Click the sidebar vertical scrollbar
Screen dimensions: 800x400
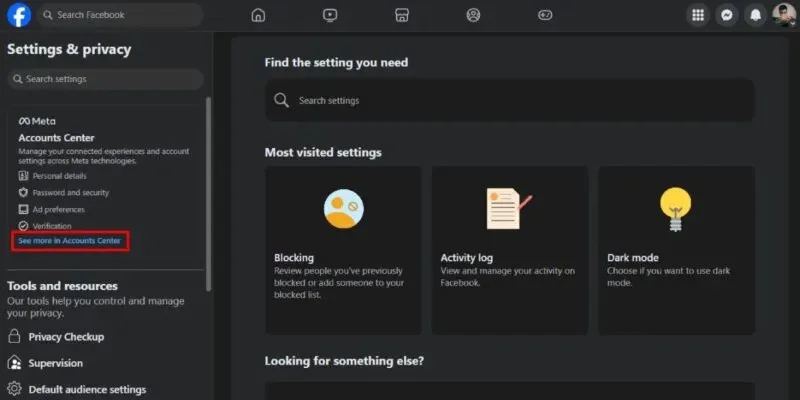point(208,194)
